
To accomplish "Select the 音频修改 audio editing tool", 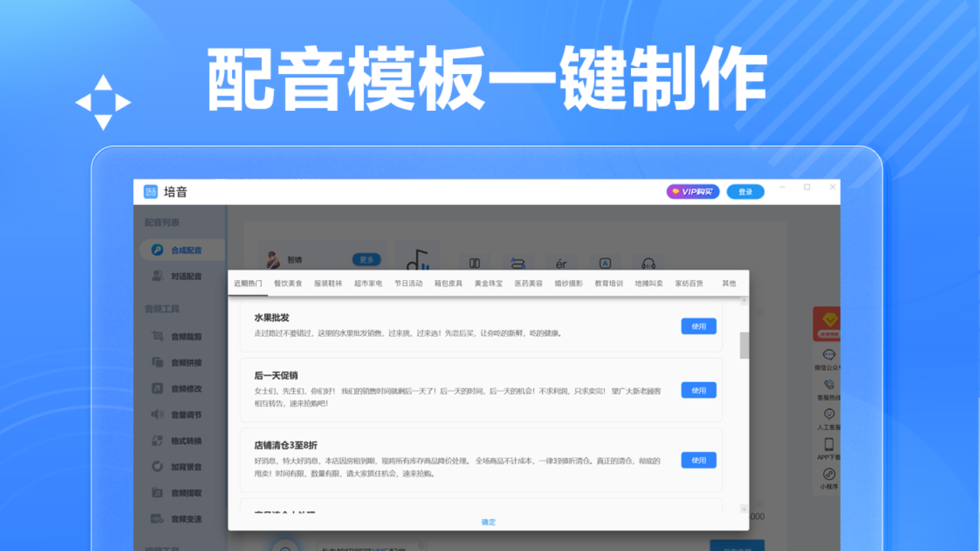I will point(186,389).
